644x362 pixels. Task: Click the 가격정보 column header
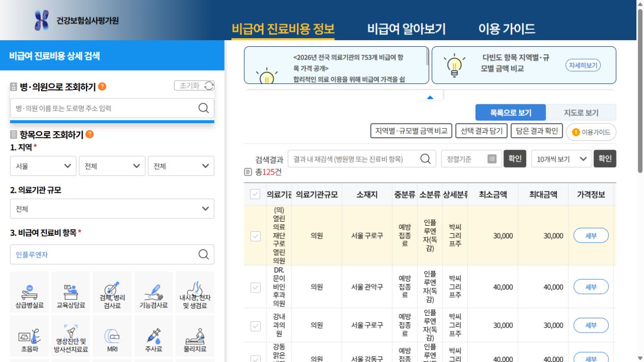pyautogui.click(x=591, y=194)
